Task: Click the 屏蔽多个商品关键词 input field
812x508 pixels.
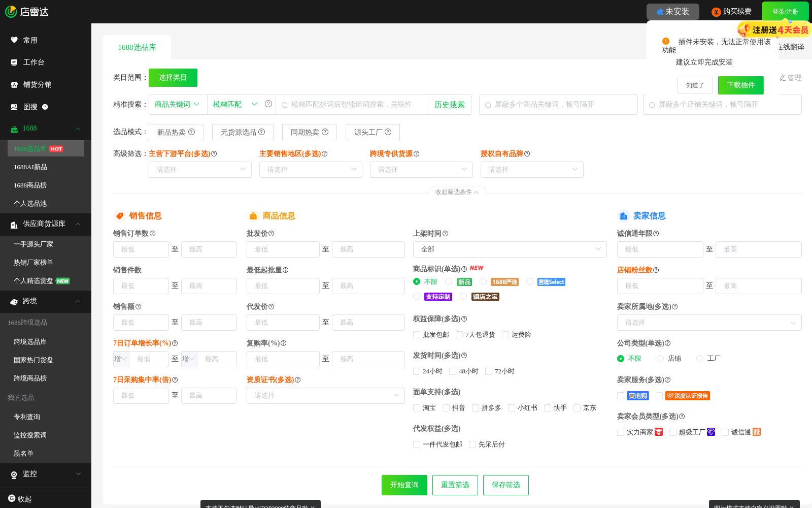Action: coord(558,105)
